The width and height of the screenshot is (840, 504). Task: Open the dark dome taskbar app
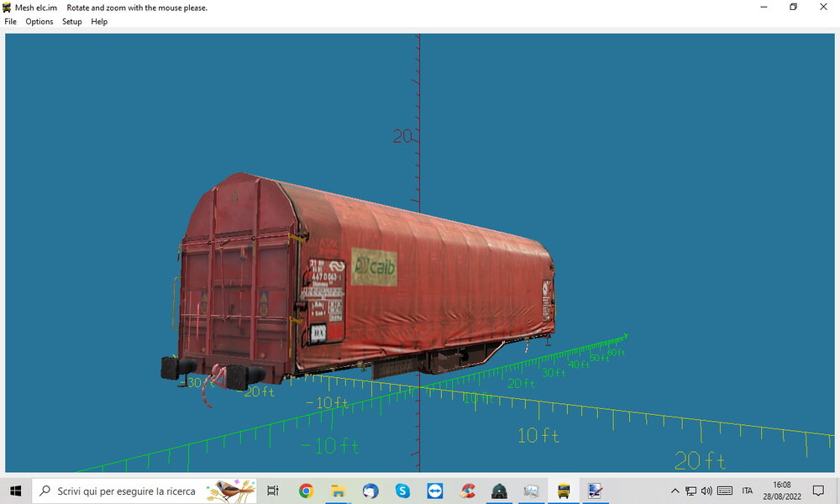(499, 491)
